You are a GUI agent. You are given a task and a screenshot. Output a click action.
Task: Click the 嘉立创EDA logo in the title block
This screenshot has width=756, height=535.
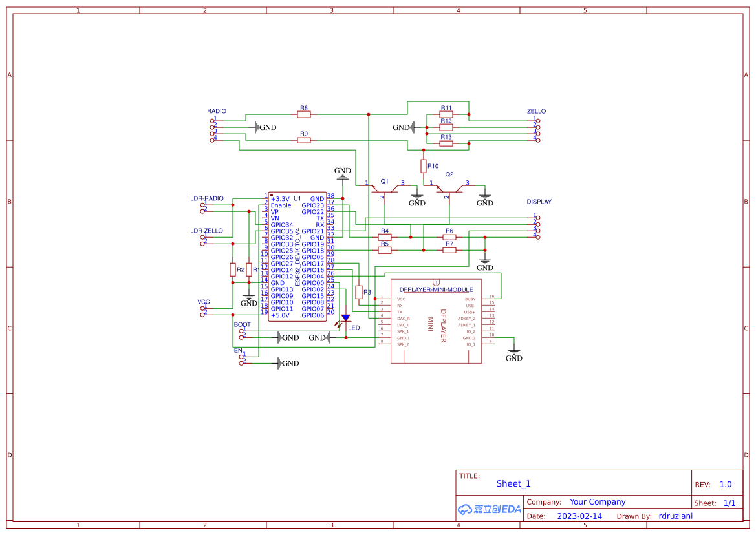click(490, 509)
